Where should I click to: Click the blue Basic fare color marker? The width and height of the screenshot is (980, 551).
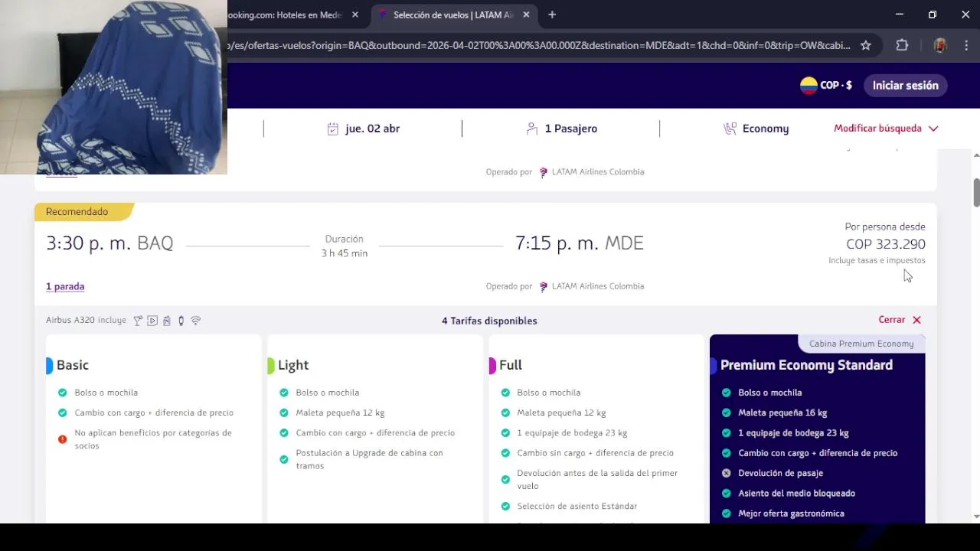pyautogui.click(x=50, y=365)
